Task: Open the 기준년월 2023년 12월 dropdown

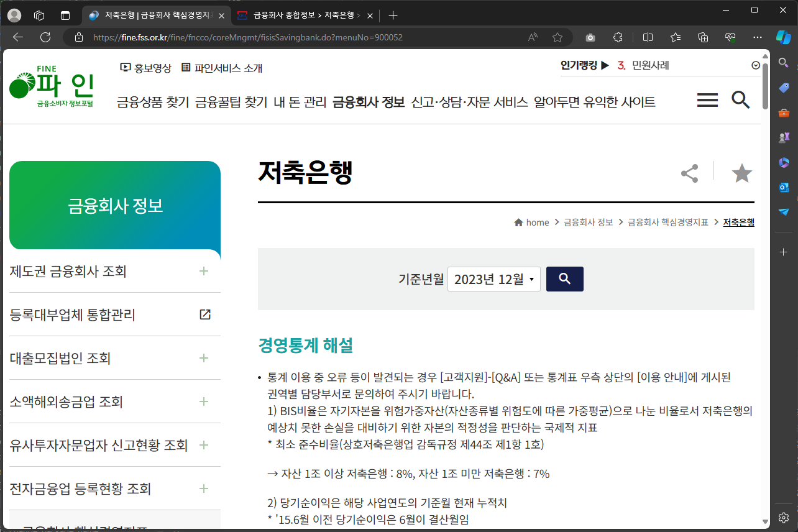Action: click(x=493, y=280)
